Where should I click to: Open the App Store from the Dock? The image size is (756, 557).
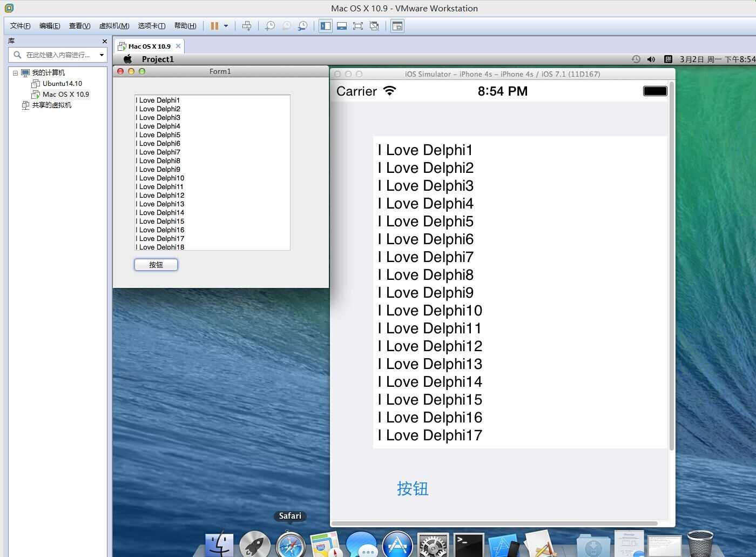[397, 545]
